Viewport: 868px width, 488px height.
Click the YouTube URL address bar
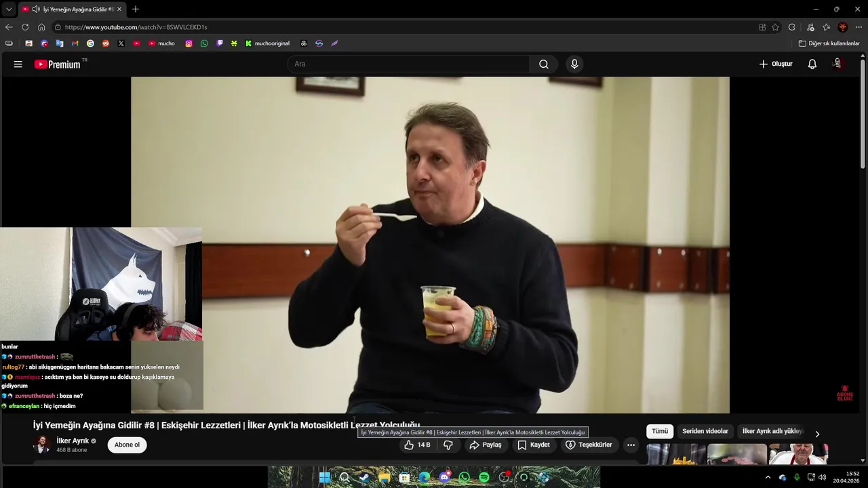pos(407,27)
